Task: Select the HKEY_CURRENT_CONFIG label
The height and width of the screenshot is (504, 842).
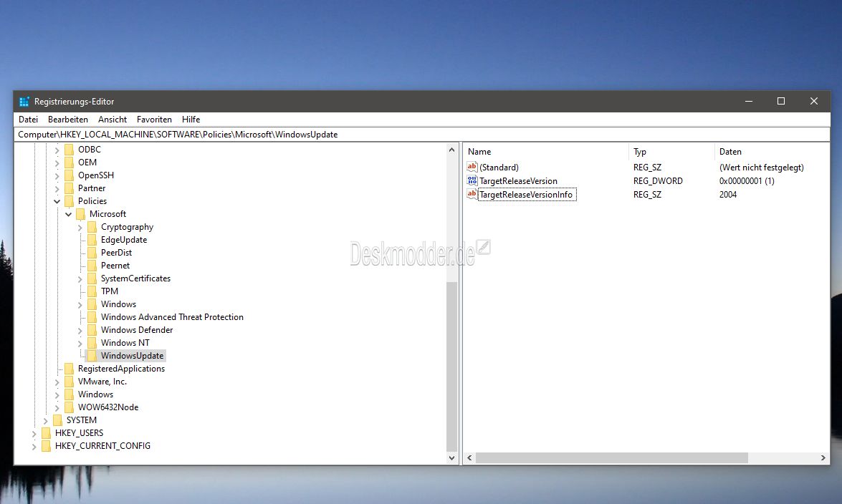Action: click(x=102, y=446)
